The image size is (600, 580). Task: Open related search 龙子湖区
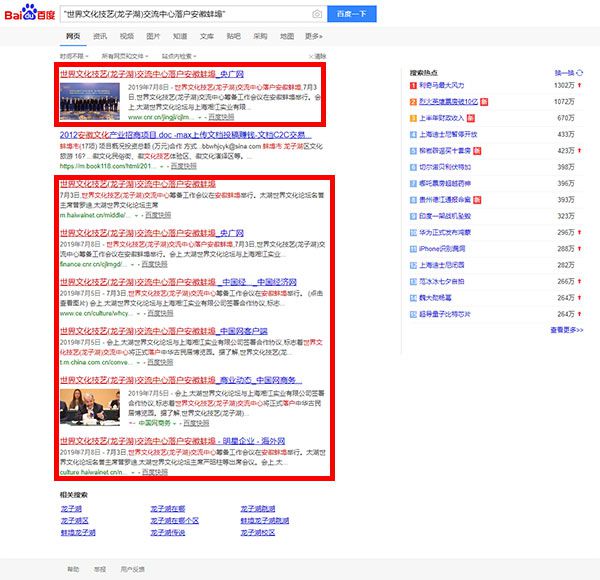click(75, 520)
